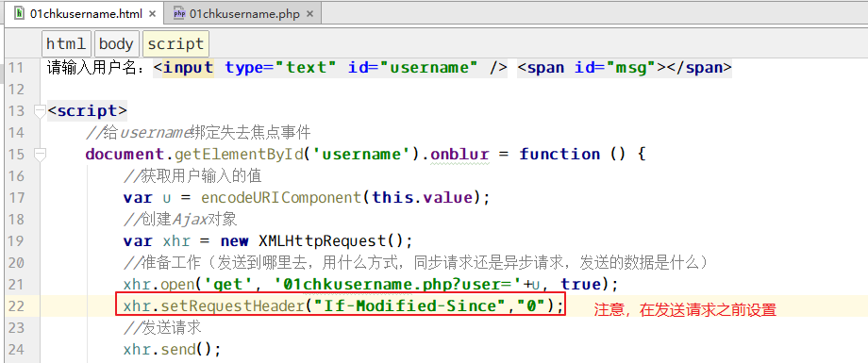Viewport: 868px width, 363px height.
Task: Close the 01chkusername.html tab
Action: click(x=152, y=14)
